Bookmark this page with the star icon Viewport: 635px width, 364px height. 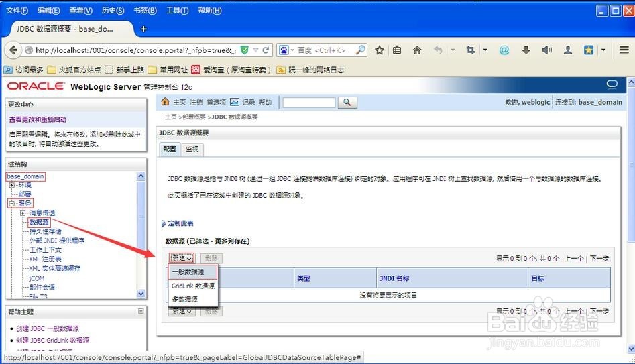coord(379,50)
